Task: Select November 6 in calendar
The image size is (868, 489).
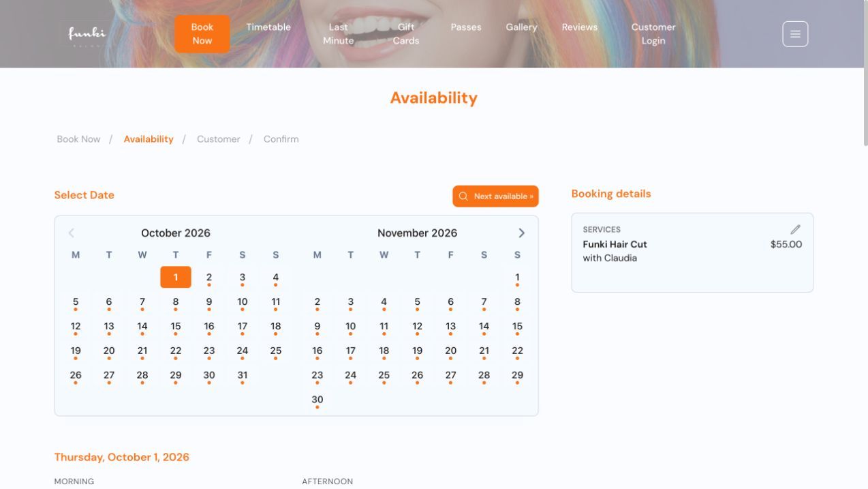Action: coord(451,302)
